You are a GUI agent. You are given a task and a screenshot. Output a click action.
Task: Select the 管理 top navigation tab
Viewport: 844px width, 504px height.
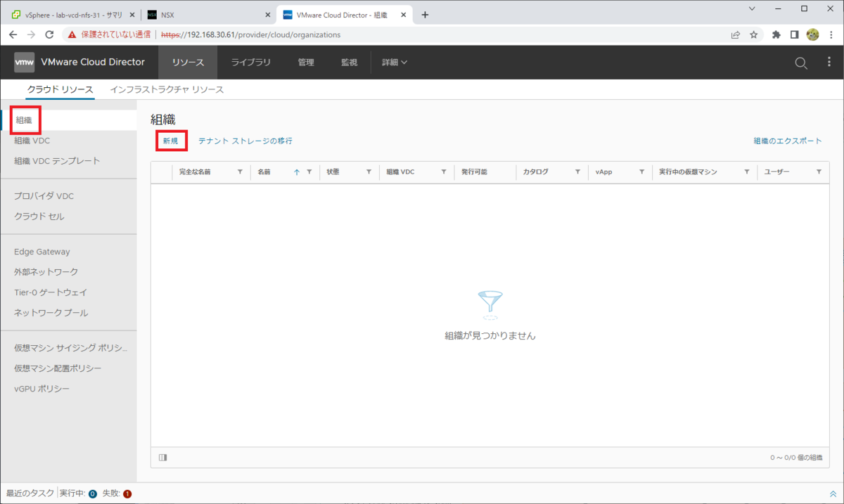point(306,63)
